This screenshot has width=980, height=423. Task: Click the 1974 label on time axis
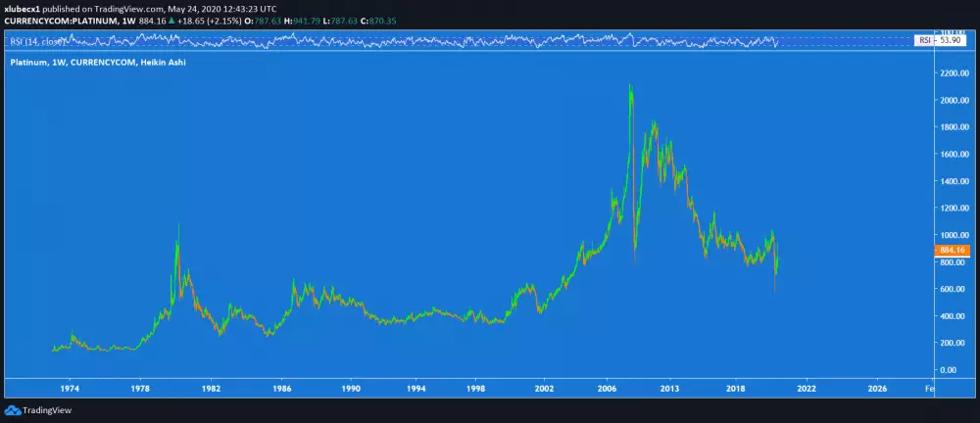pos(72,389)
